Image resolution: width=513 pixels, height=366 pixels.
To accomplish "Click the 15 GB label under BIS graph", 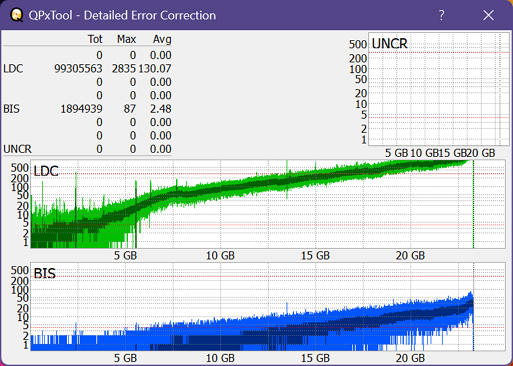I will (315, 358).
